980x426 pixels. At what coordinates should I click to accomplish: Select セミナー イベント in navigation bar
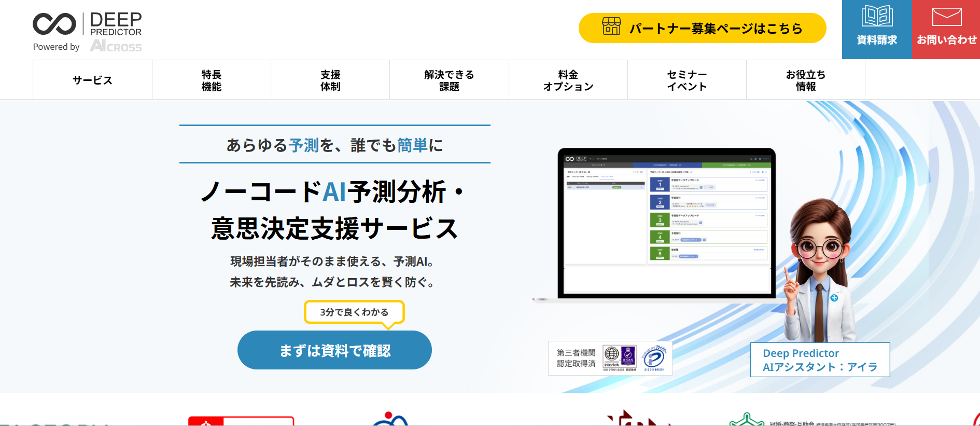(687, 80)
